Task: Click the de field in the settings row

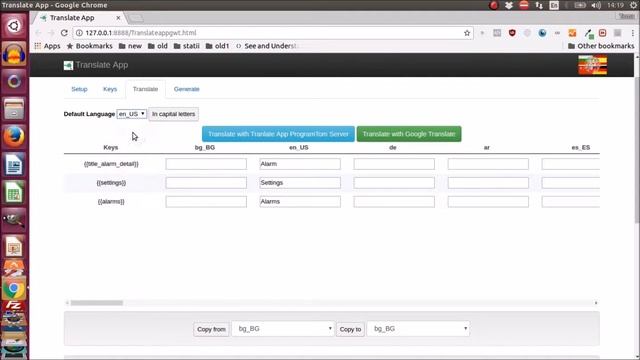Action: (x=394, y=182)
